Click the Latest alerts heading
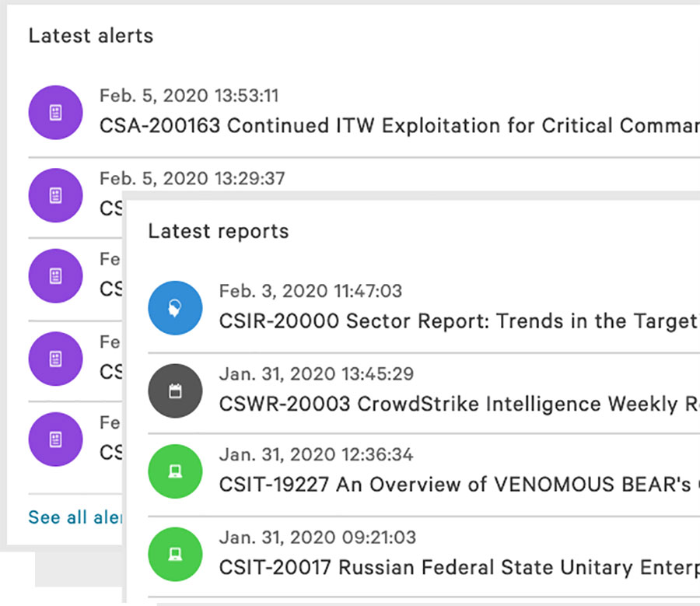The width and height of the screenshot is (700, 606). 91,36
